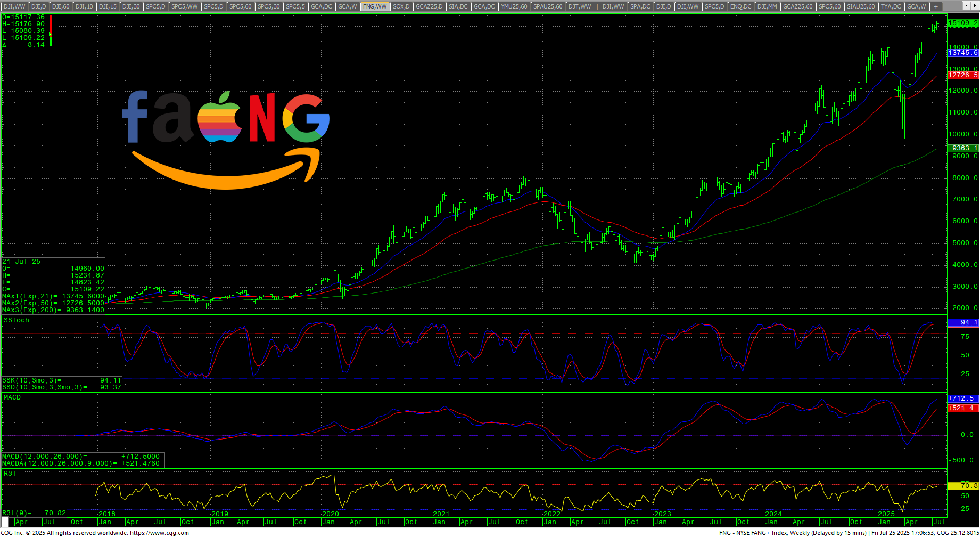Switch to the ENQ,DC tab
980x537 pixels.
[x=740, y=6]
